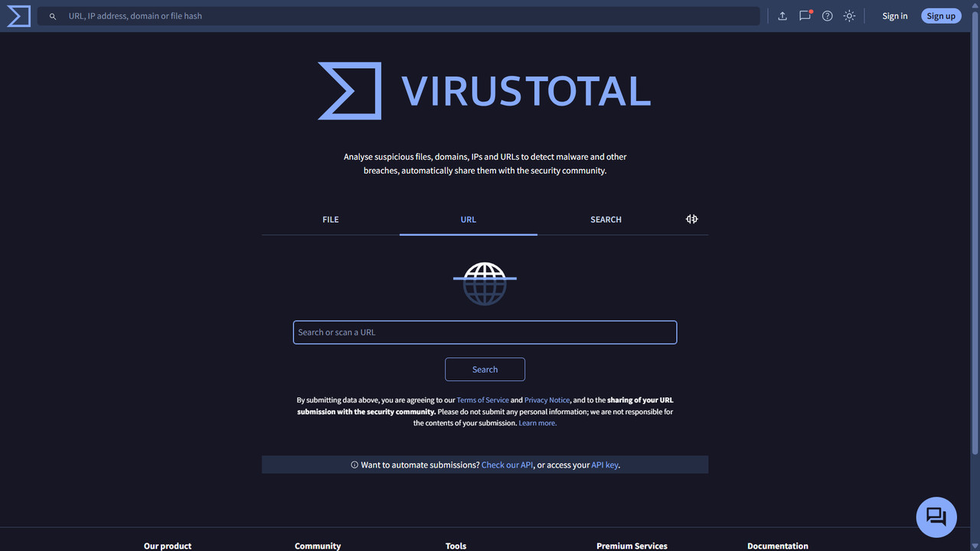Click the info icon beside automate submissions

[354, 465]
